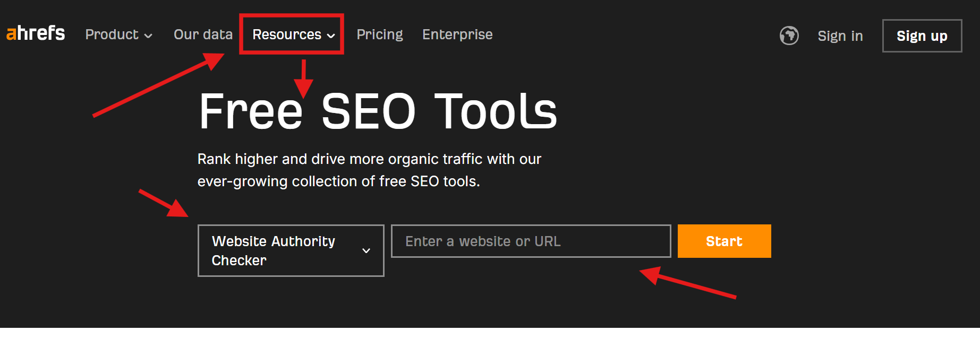Viewport: 980px width, 348px height.
Task: Open the globe language selector
Action: (789, 36)
